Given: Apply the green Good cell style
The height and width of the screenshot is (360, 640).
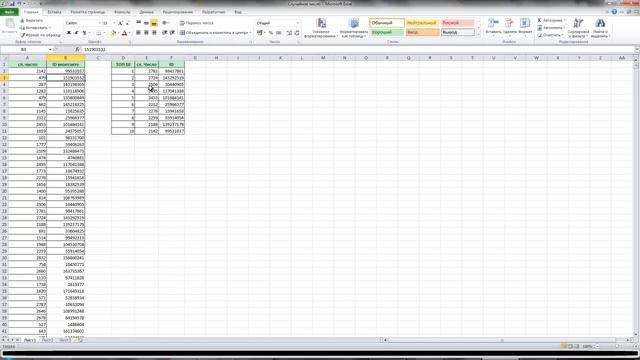Looking at the screenshot, I should 387,32.
